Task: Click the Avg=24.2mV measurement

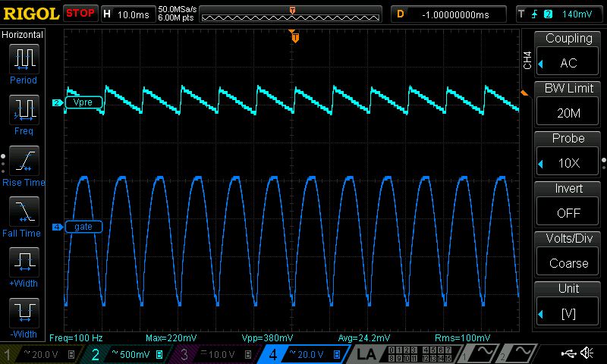Action: coord(364,337)
